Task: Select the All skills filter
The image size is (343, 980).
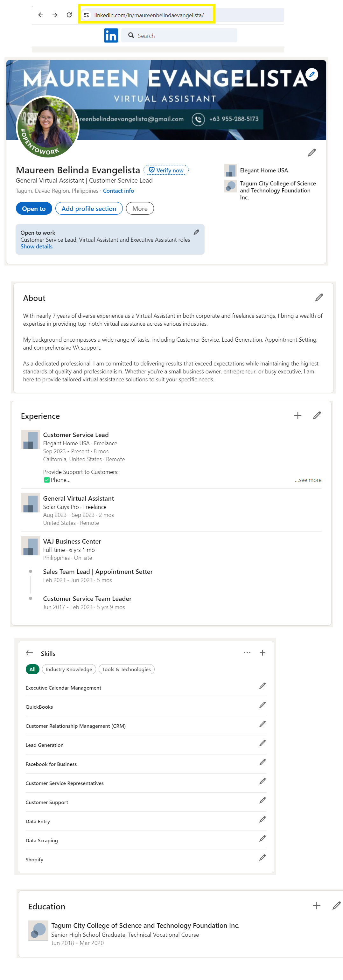Action: [x=32, y=669]
